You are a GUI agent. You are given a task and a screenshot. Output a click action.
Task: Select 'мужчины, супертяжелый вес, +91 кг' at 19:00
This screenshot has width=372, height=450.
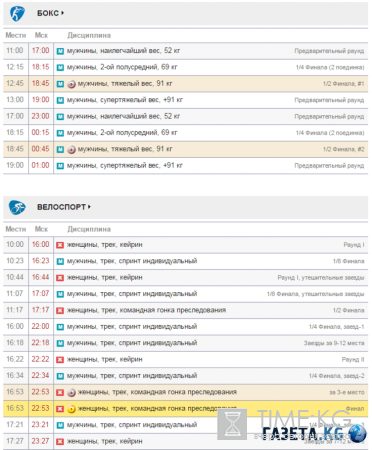[125, 100]
